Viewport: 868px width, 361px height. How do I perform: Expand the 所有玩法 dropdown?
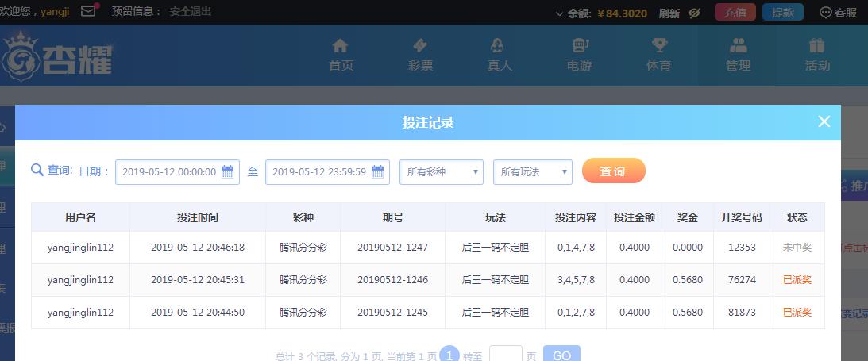pyautogui.click(x=532, y=171)
